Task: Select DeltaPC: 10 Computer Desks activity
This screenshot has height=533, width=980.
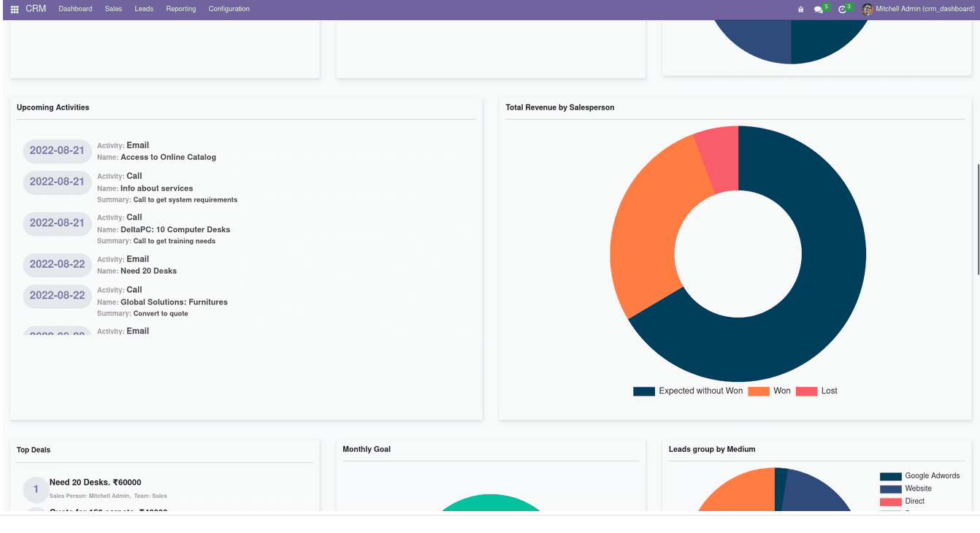Action: [175, 229]
